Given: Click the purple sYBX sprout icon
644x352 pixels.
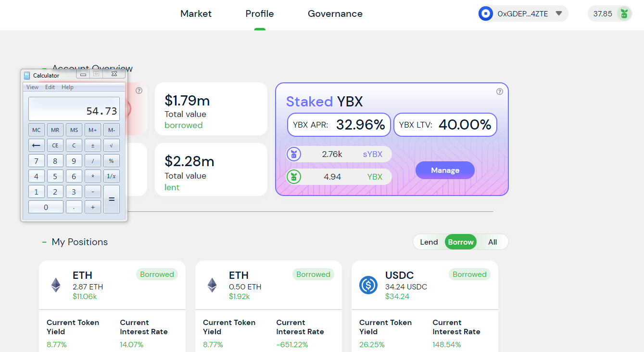Looking at the screenshot, I should (x=294, y=154).
